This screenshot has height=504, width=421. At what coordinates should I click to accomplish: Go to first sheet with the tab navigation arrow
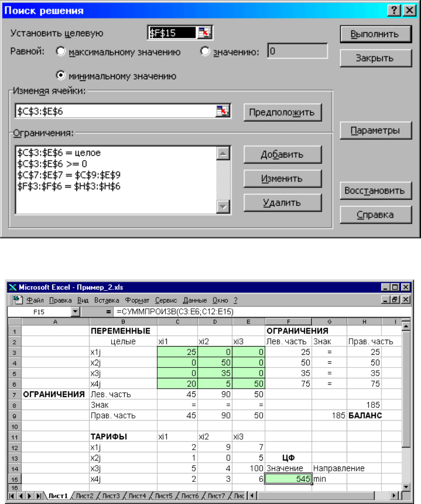click(12, 496)
